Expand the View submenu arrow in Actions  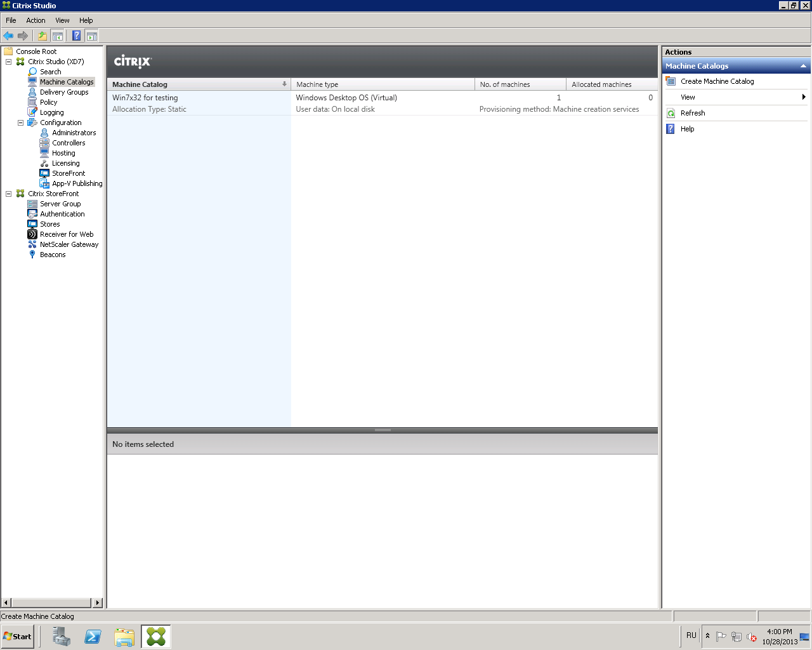coord(804,97)
